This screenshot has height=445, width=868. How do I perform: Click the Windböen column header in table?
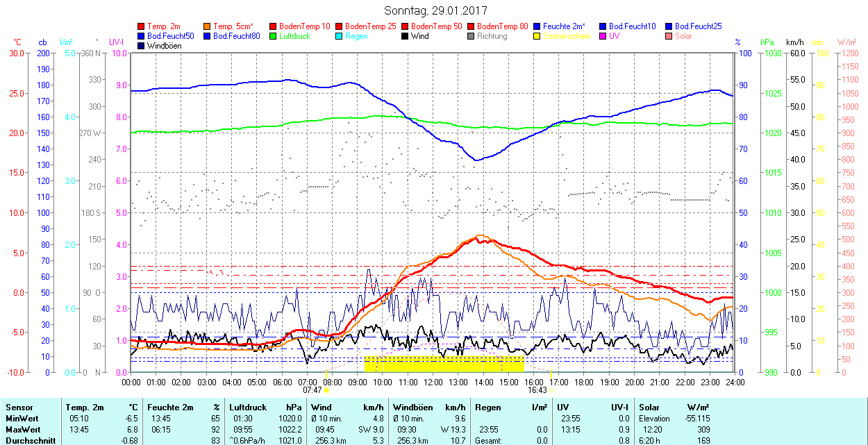pyautogui.click(x=412, y=408)
